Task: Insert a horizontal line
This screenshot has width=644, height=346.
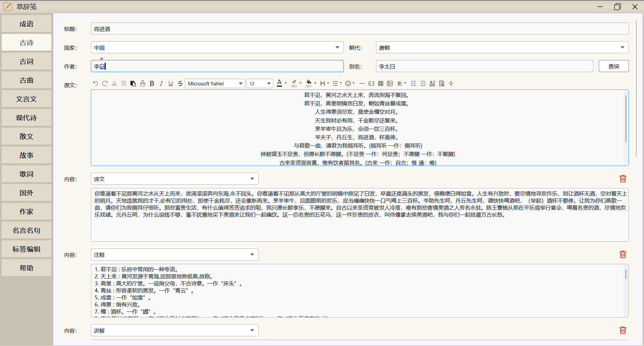Action: pyautogui.click(x=362, y=83)
